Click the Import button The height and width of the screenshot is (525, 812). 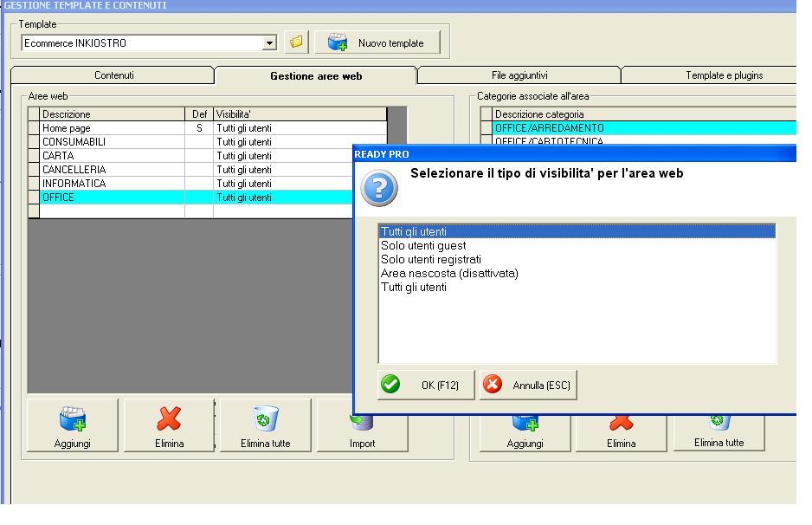pyautogui.click(x=362, y=433)
